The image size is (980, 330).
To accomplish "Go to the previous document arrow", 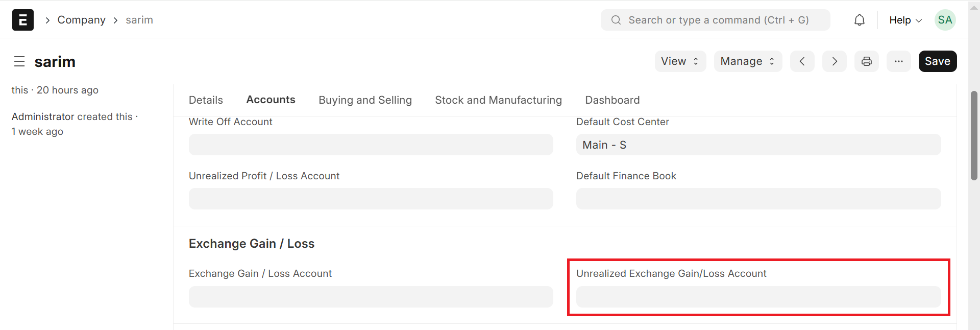I will 802,61.
